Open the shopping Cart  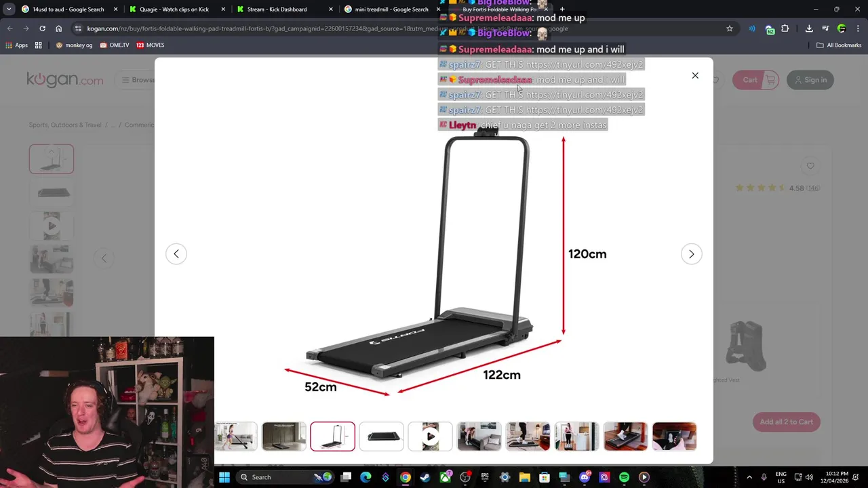[756, 80]
